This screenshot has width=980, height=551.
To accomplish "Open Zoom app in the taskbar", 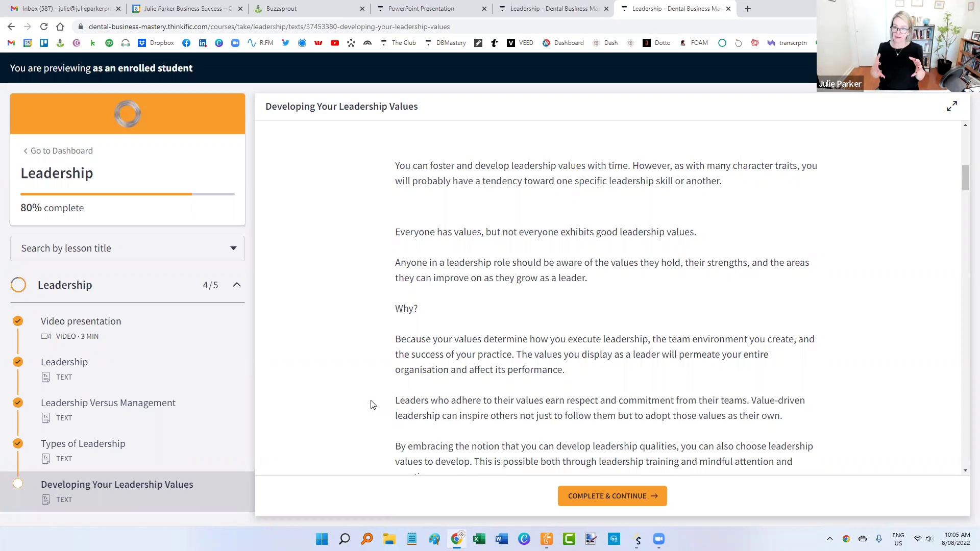I will click(659, 539).
